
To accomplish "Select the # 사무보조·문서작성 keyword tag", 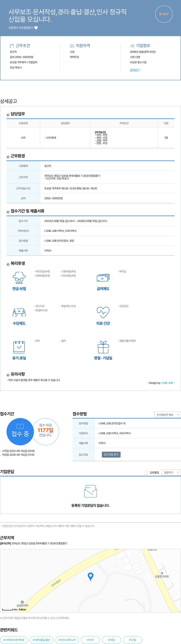I will point(14,640).
